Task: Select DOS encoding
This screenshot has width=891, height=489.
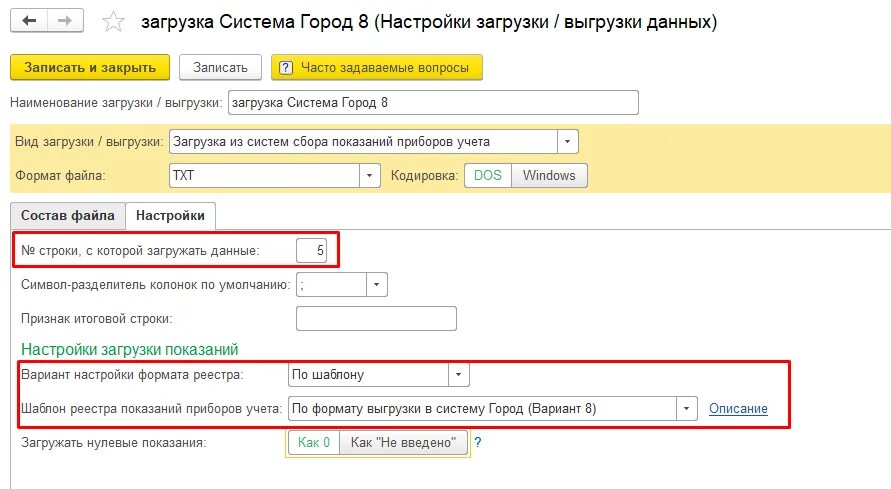Action: (x=487, y=175)
